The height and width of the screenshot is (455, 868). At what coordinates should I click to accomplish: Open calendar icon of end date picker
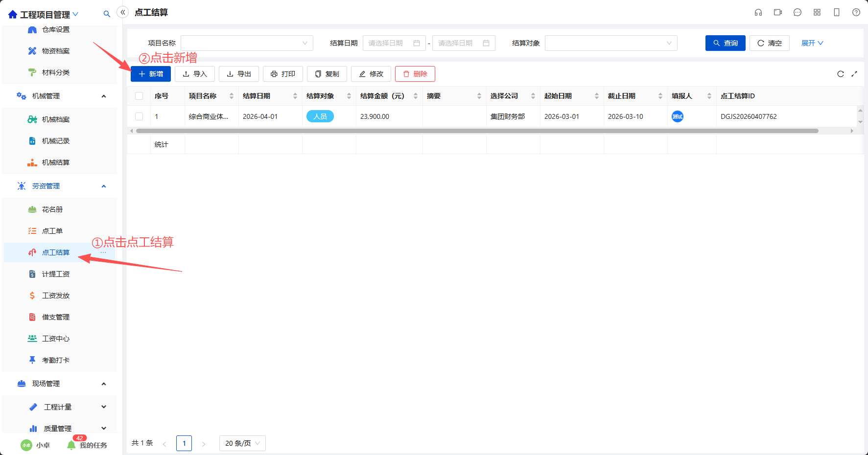486,43
